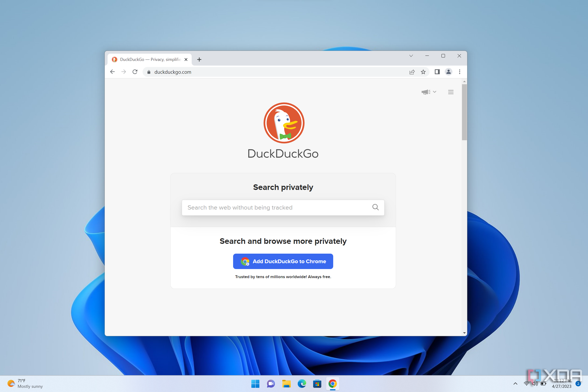Click the search magnifying glass icon
This screenshot has width=588, height=392.
[375, 207]
